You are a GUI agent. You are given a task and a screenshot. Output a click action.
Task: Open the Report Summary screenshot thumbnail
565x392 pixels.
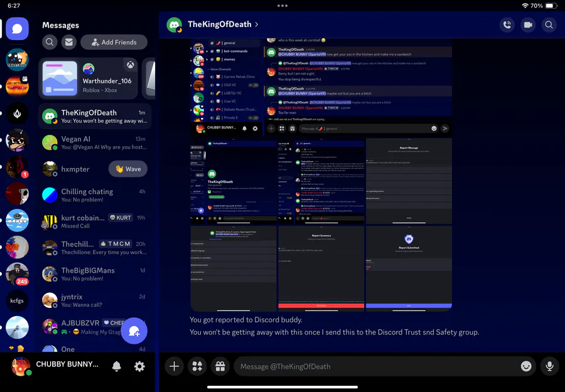point(321,268)
